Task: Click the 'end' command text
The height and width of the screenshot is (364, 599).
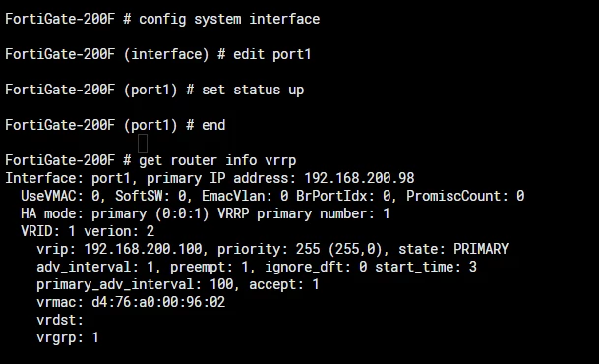Action: (x=213, y=125)
